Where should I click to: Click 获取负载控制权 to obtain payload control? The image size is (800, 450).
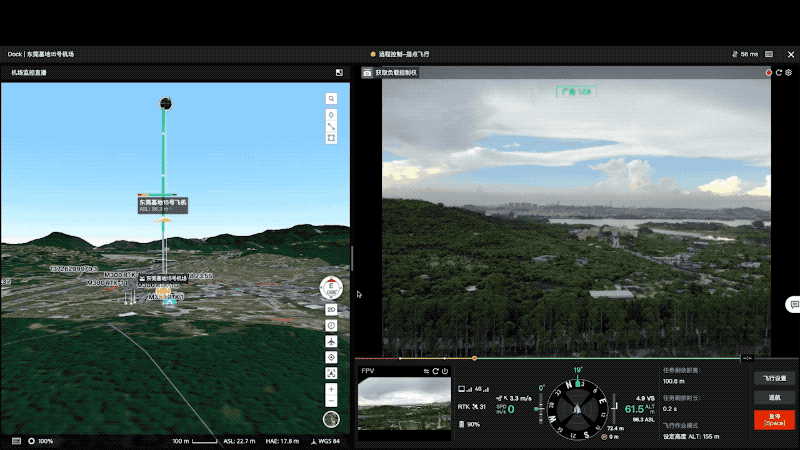click(x=396, y=73)
